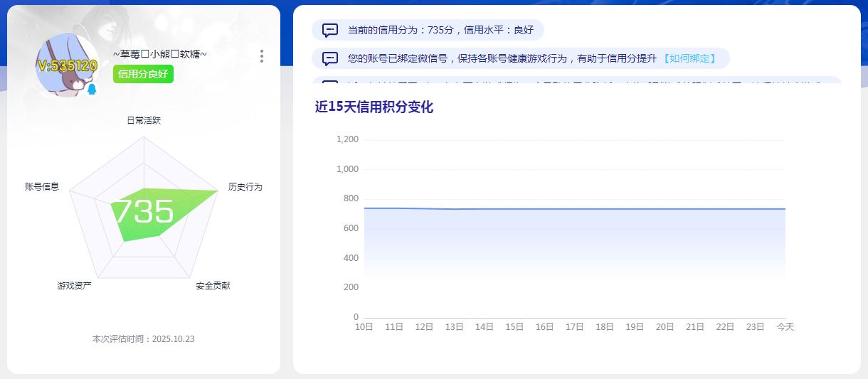
Task: Click the 账号信息 radar axis label
Action: click(42, 187)
